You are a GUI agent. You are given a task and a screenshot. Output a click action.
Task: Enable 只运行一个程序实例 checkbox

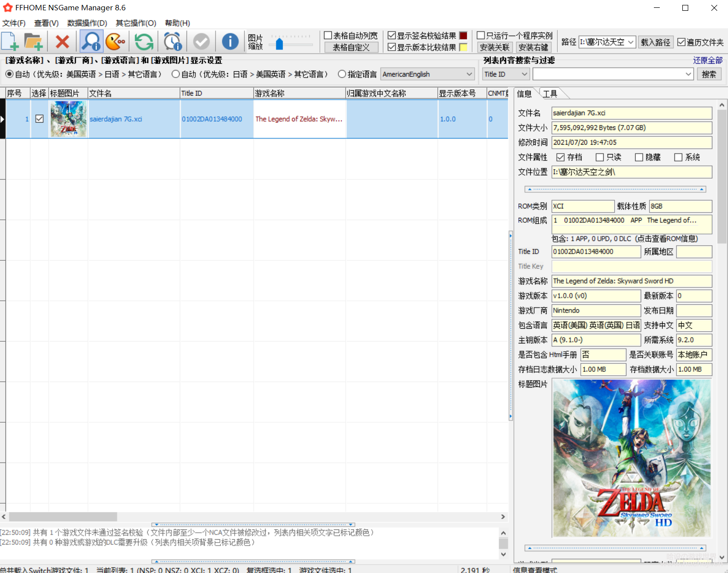(481, 35)
